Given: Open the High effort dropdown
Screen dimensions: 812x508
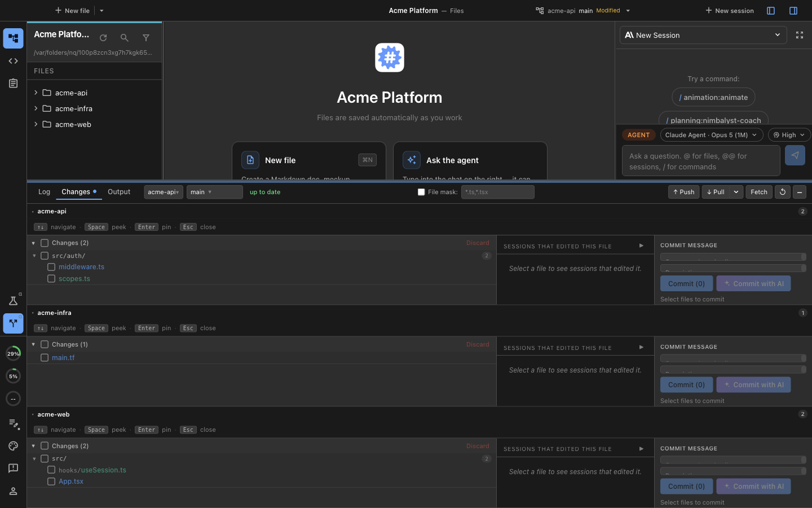Looking at the screenshot, I should point(789,135).
